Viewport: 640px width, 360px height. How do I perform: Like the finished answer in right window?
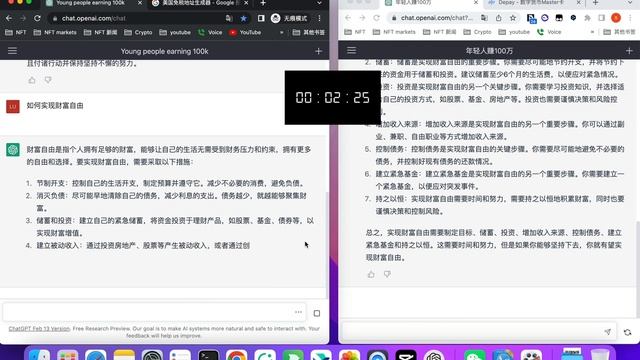click(x=371, y=274)
